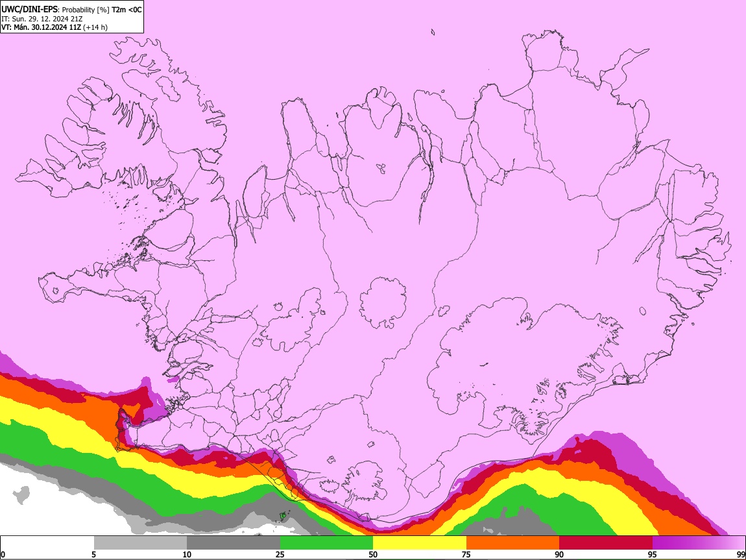
Task: Click the legend label '99'
Action: tap(740, 555)
